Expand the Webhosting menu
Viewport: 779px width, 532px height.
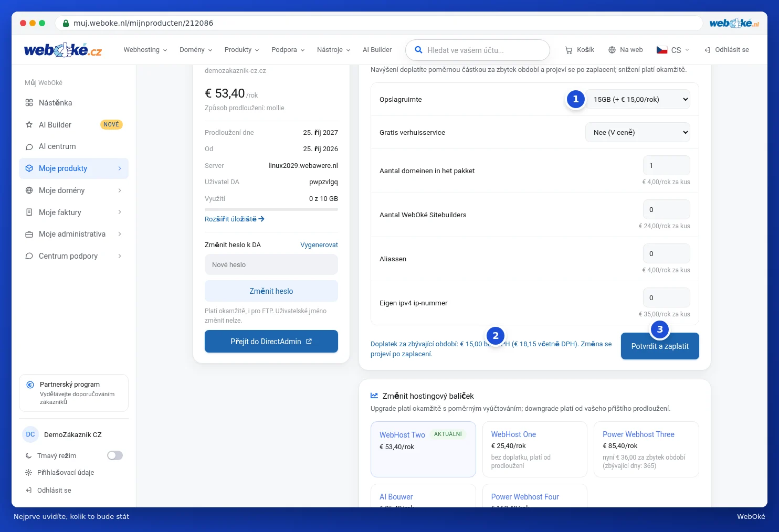[x=145, y=50]
